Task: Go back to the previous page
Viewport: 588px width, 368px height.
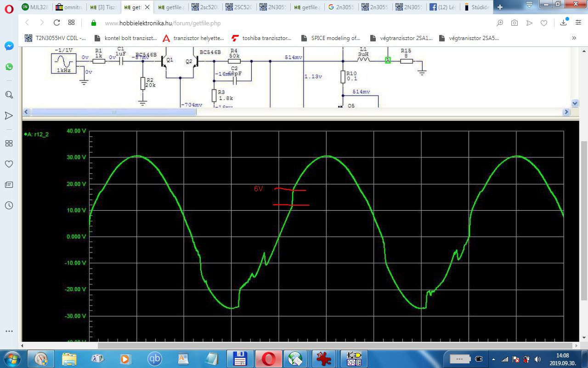Action: click(x=27, y=23)
